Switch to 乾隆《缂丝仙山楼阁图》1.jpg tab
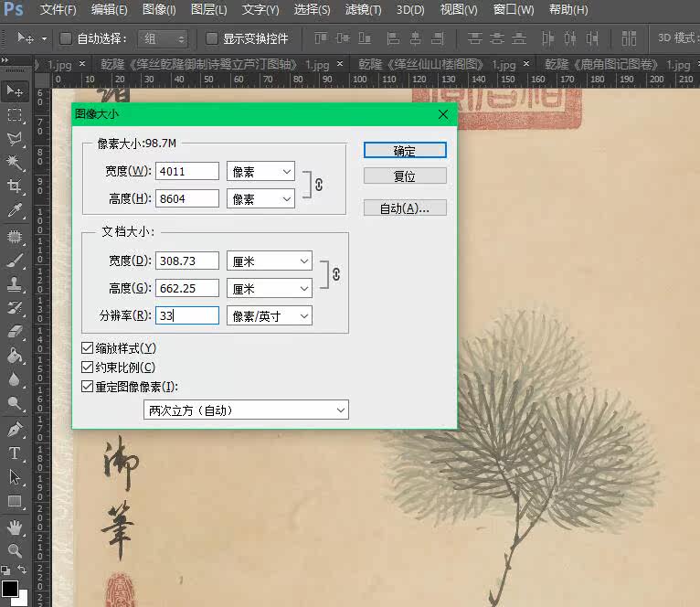700x607 pixels. pos(437,65)
